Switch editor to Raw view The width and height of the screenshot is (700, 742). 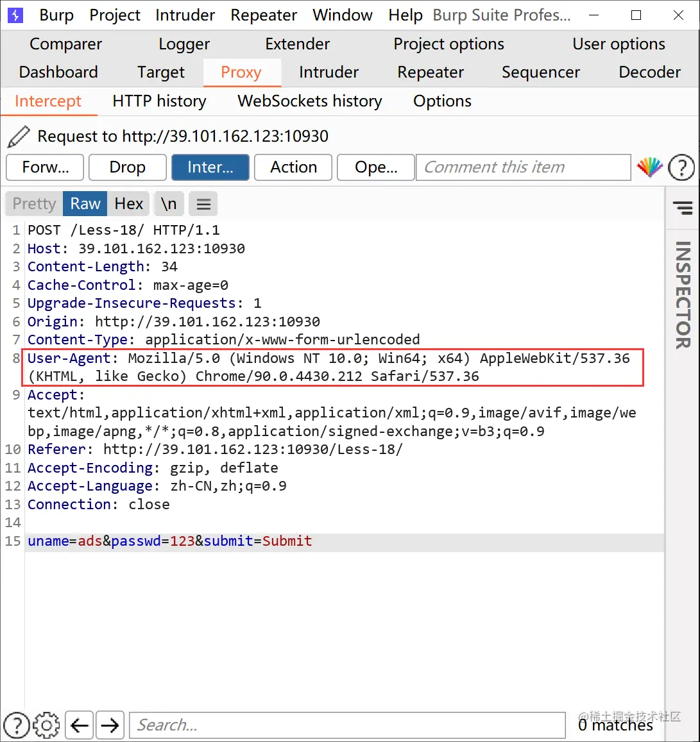click(85, 204)
